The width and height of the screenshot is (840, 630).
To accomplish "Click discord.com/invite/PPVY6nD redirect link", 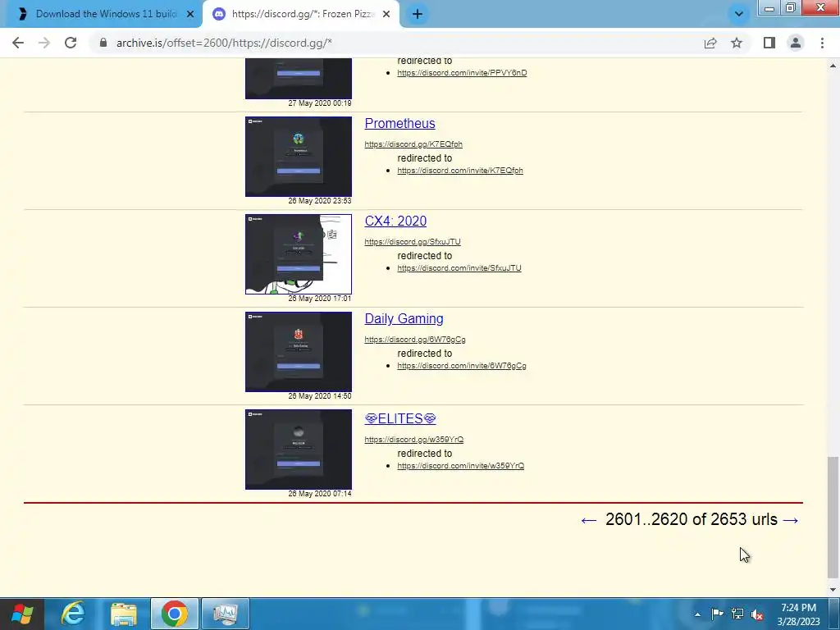I will click(462, 73).
